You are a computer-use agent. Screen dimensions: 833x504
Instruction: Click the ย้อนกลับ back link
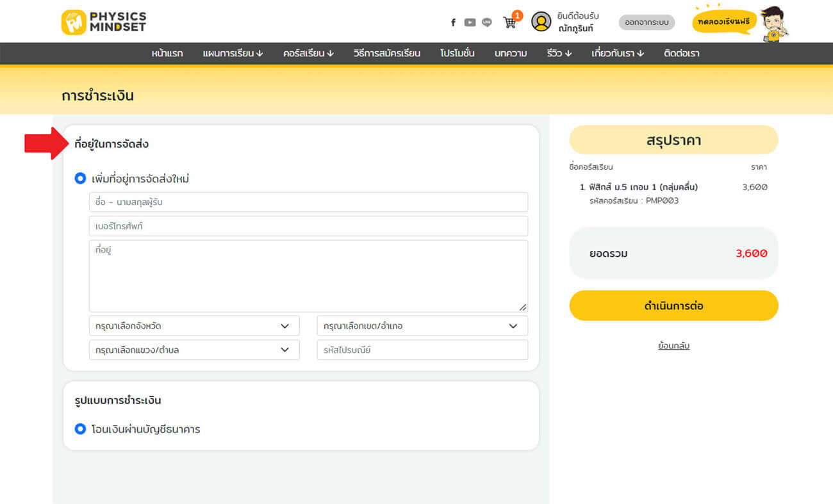[673, 346]
